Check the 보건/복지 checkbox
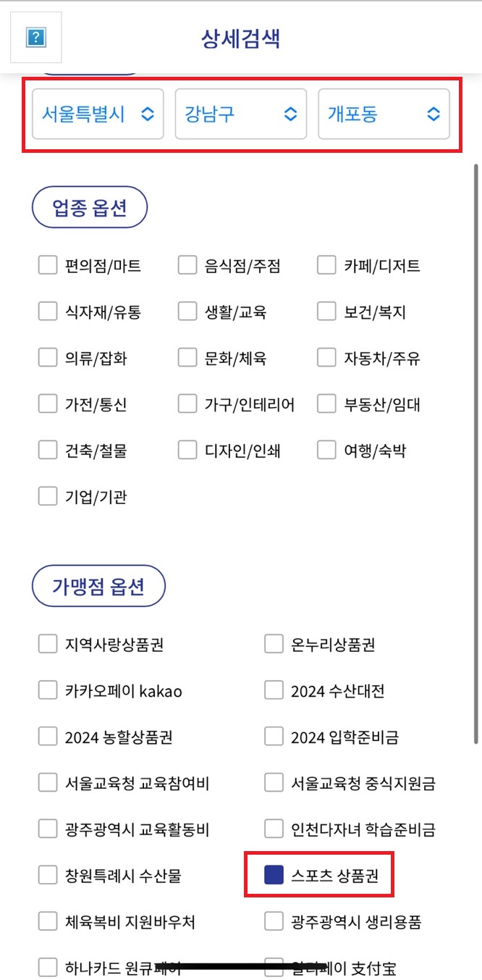 pyautogui.click(x=326, y=311)
